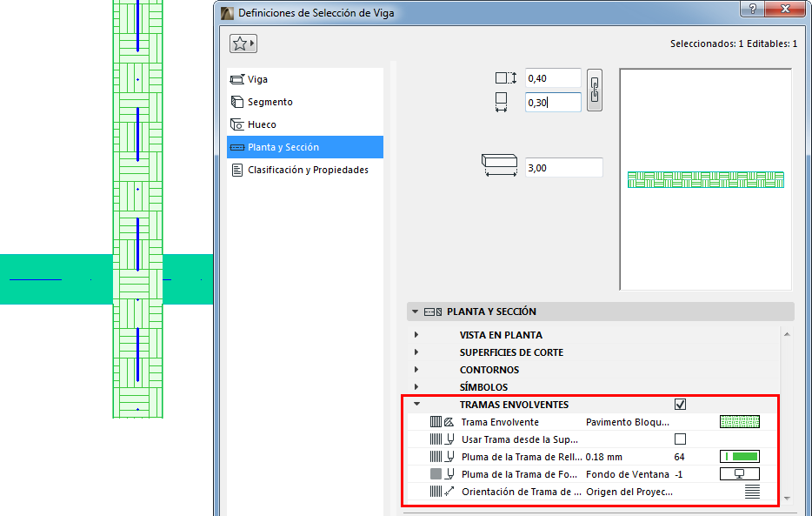Select the '0.18 mm' pen weight value
Viewport: 812px width, 516px height.
(604, 457)
